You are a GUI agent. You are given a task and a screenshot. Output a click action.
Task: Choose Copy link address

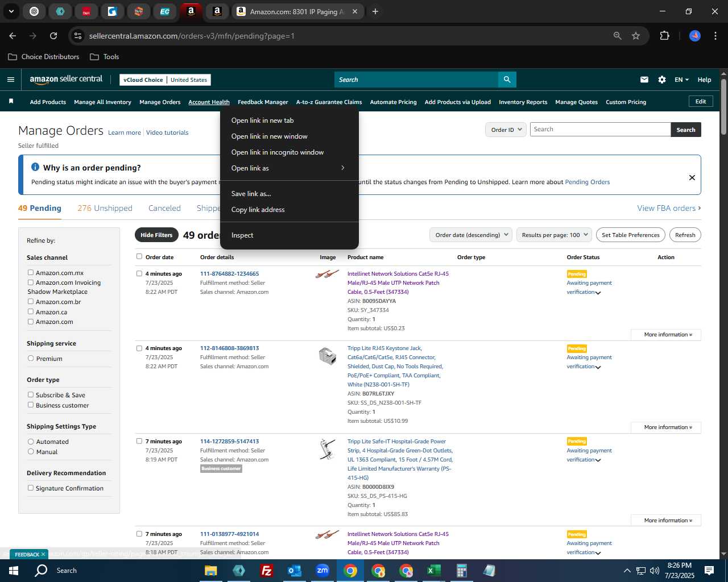point(289,210)
